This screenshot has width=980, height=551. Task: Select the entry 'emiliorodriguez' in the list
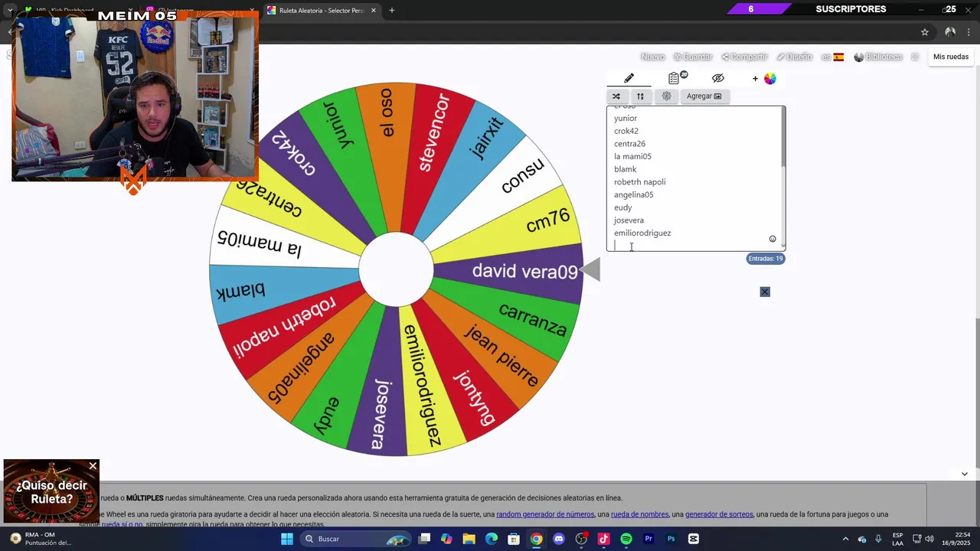coord(642,233)
